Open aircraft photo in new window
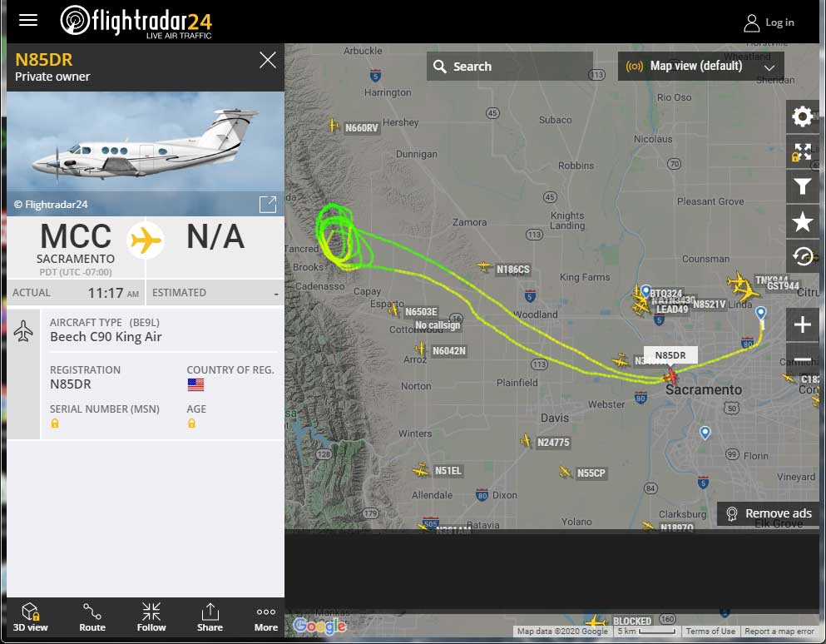 [268, 204]
